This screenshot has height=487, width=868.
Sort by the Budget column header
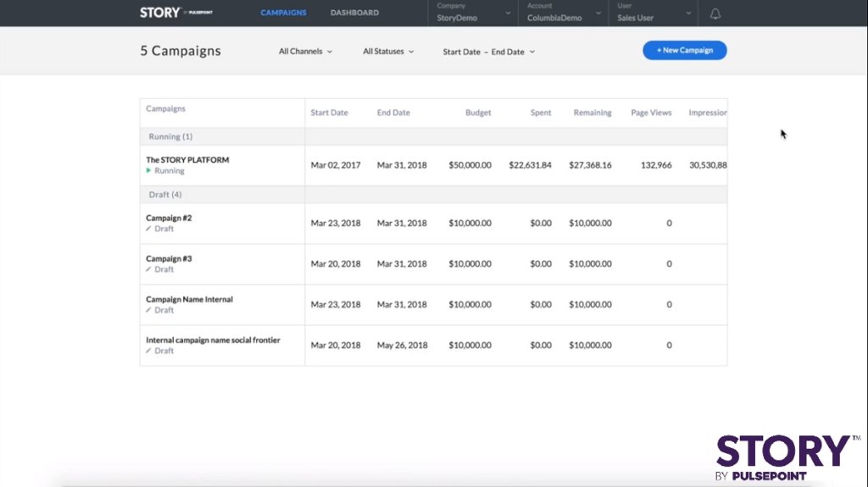(478, 113)
